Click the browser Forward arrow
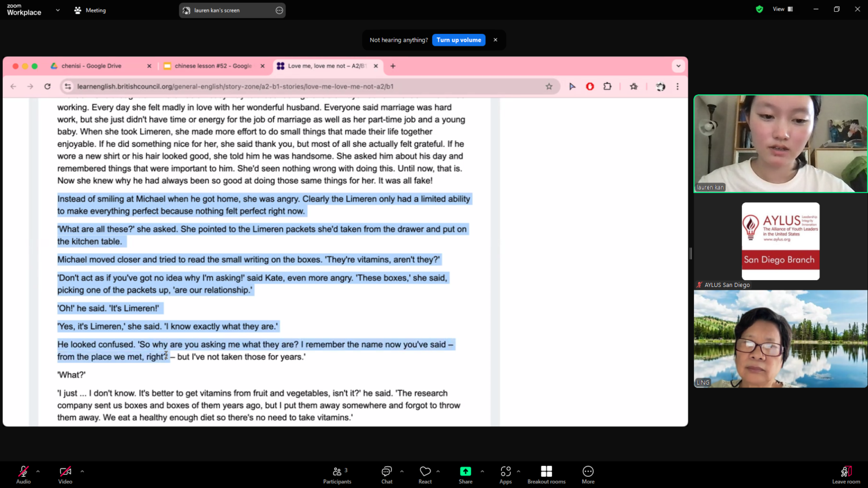 [x=31, y=86]
